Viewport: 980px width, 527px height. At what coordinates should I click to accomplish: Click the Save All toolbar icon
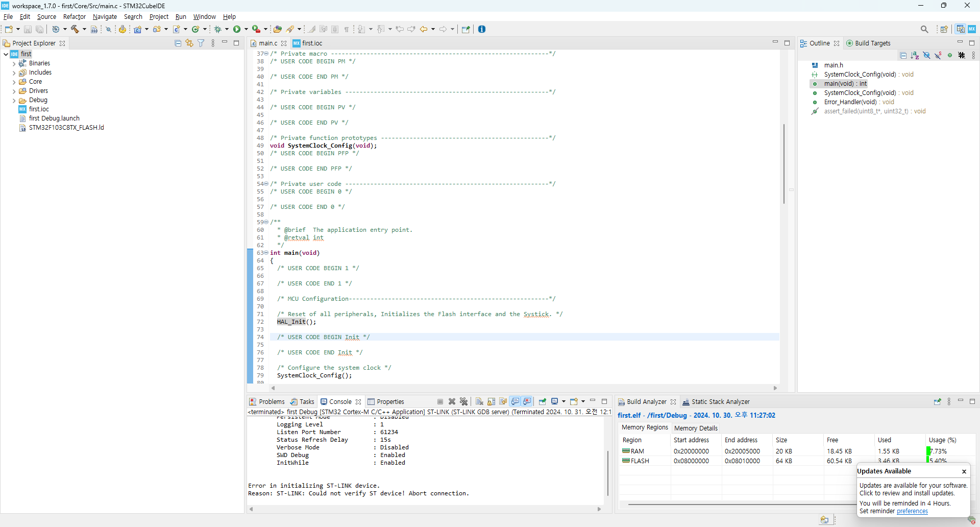point(40,29)
